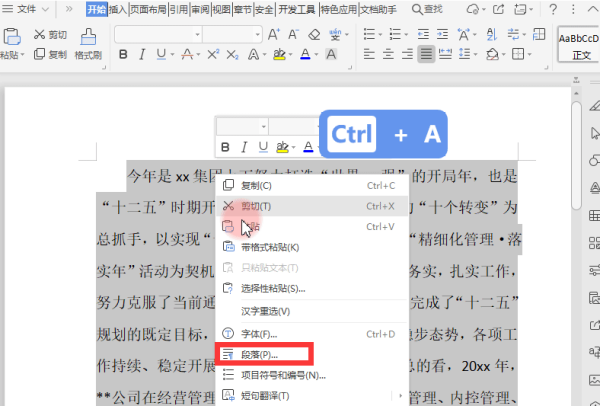Open the font name dropdown in ribbon
The image size is (600, 406).
coord(158,34)
